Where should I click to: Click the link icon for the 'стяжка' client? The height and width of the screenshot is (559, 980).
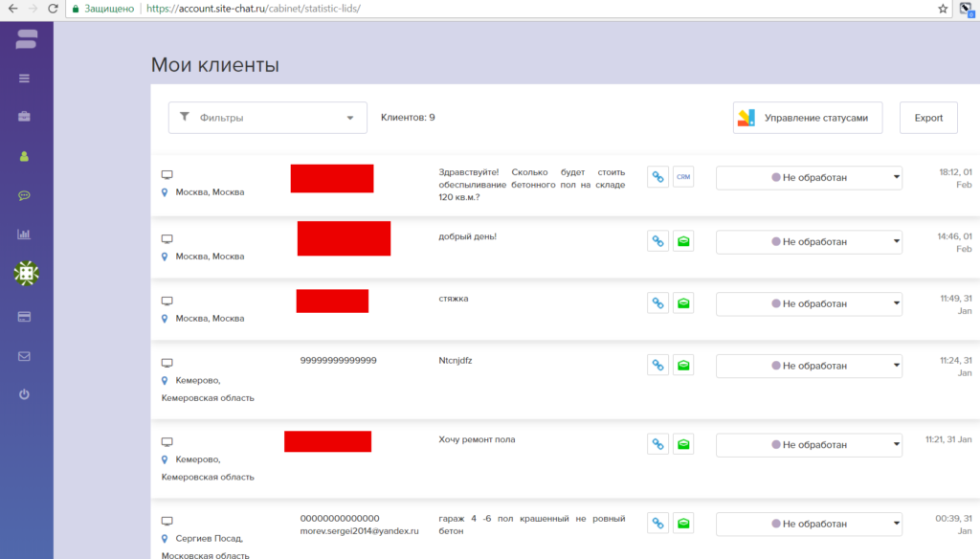(657, 303)
